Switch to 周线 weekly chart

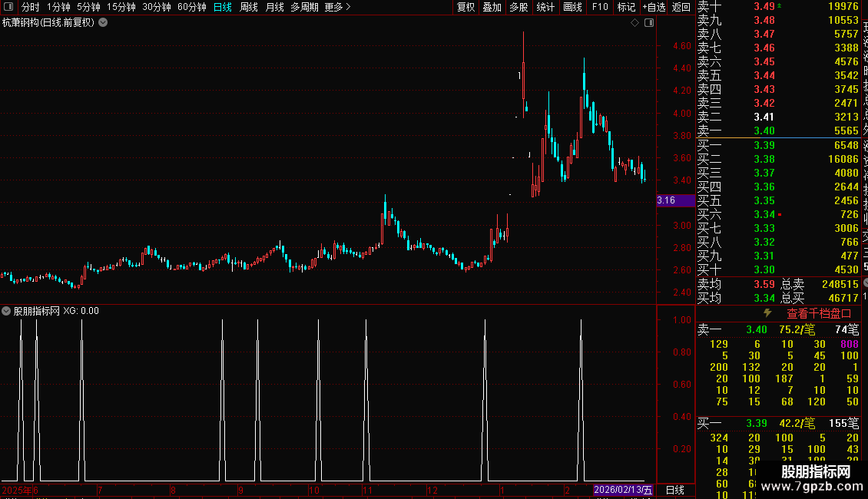click(x=249, y=7)
